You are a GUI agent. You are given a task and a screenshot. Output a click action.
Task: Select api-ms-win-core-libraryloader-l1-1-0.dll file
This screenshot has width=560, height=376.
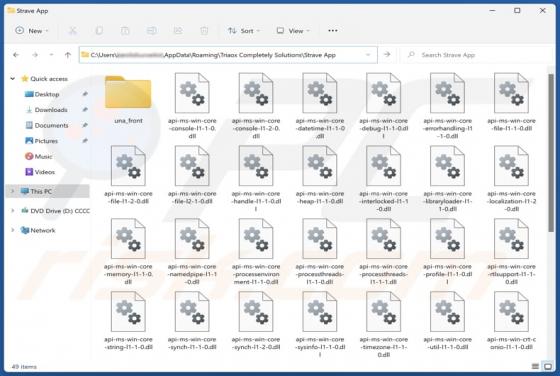click(x=448, y=179)
